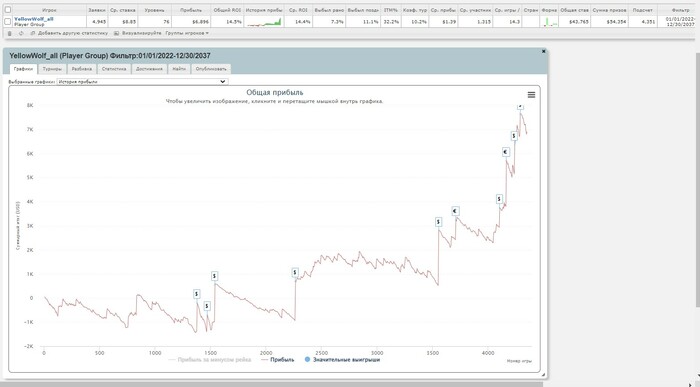Switch to the Найти tab
Screen dimensions: 700x387
point(179,69)
